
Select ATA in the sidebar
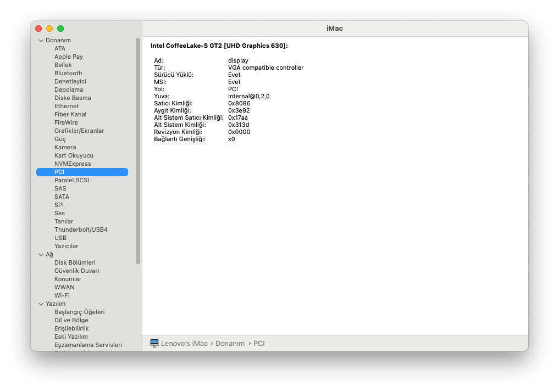click(x=60, y=48)
